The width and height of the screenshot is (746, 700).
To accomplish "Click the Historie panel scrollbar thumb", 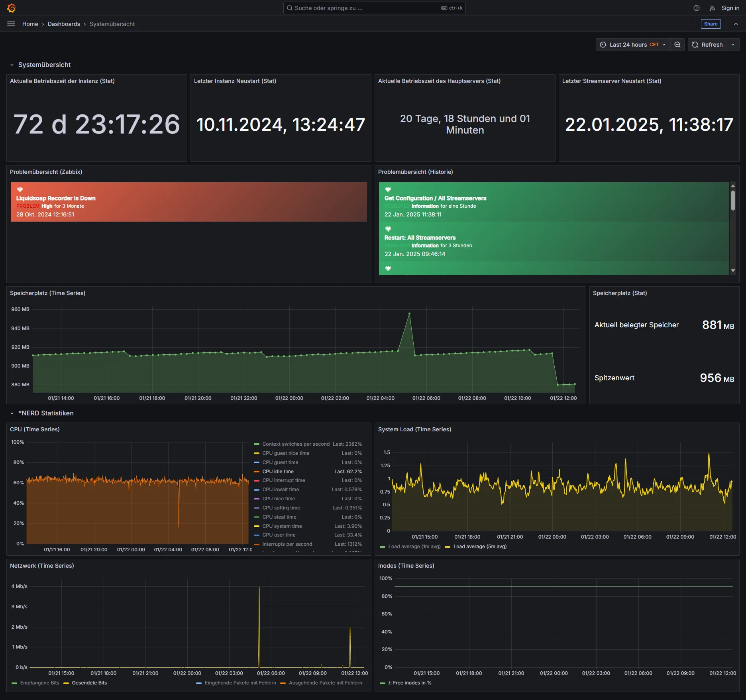I will (x=733, y=201).
